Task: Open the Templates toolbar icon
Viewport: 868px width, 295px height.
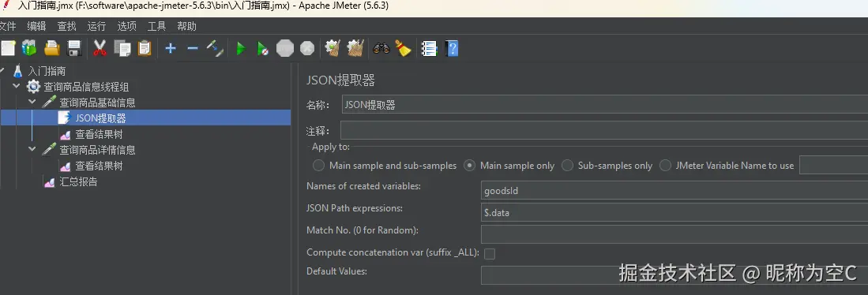Action: point(29,49)
